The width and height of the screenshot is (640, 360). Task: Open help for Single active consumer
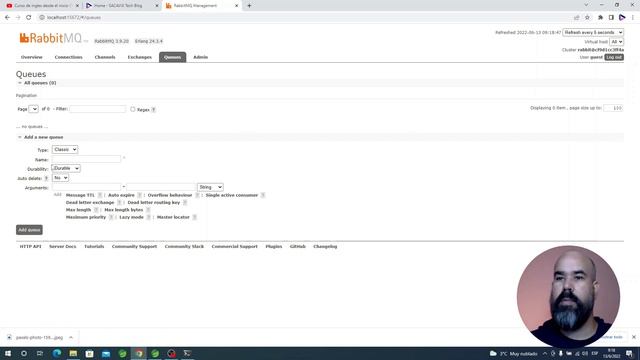point(263,195)
